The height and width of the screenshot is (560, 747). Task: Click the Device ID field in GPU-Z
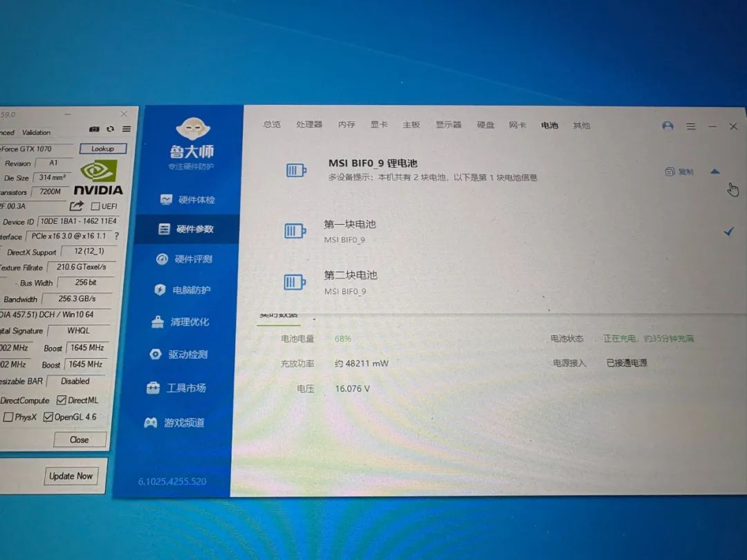pyautogui.click(x=77, y=221)
